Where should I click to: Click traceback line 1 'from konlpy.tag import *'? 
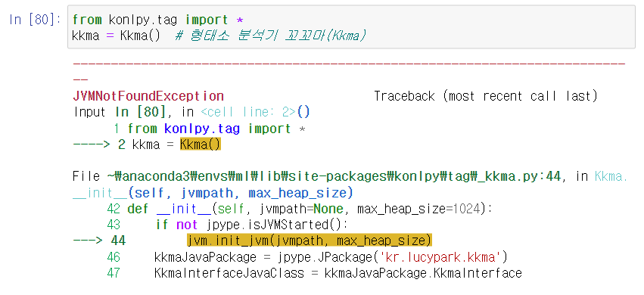point(210,129)
